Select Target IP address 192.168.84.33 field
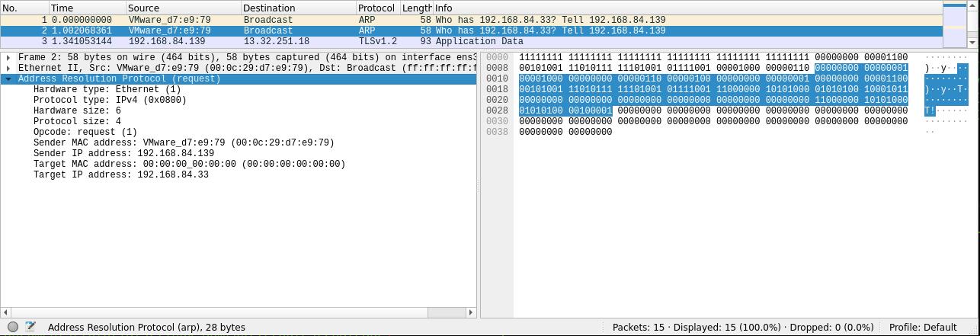The width and height of the screenshot is (980, 336). coord(120,174)
